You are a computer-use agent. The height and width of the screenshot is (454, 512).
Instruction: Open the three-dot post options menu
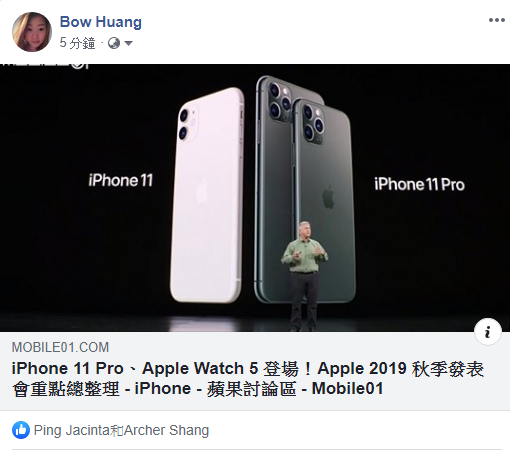[496, 20]
